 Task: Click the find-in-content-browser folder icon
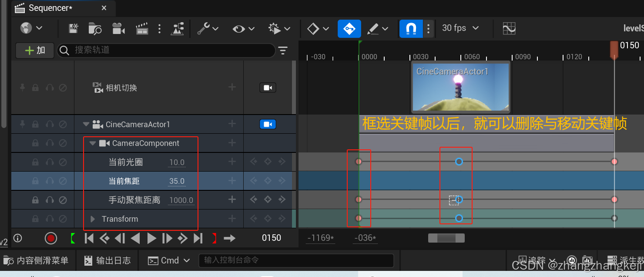coord(95,28)
